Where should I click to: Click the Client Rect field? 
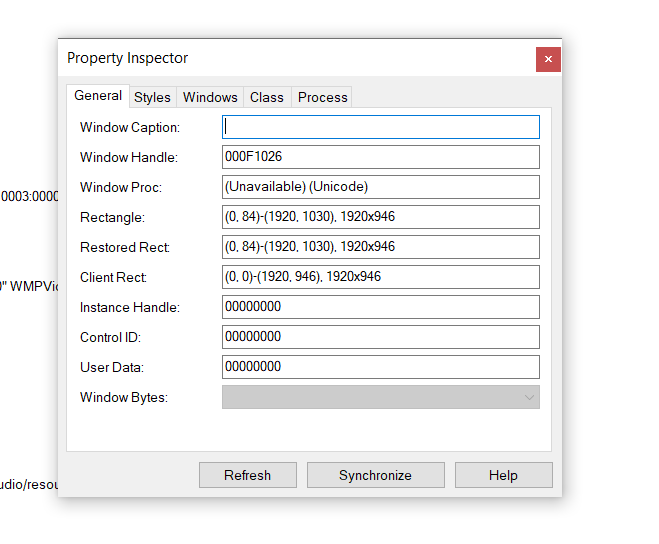pyautogui.click(x=380, y=277)
